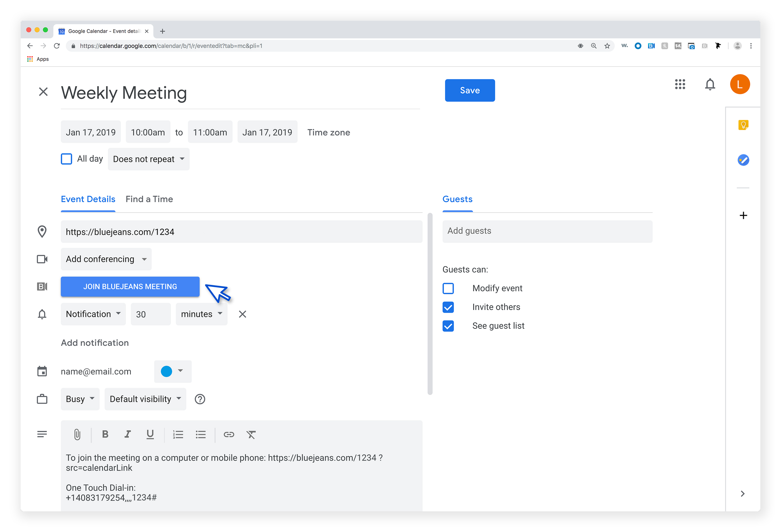The image size is (781, 532).
Task: Edit the notification value 30 field
Action: [x=151, y=314]
